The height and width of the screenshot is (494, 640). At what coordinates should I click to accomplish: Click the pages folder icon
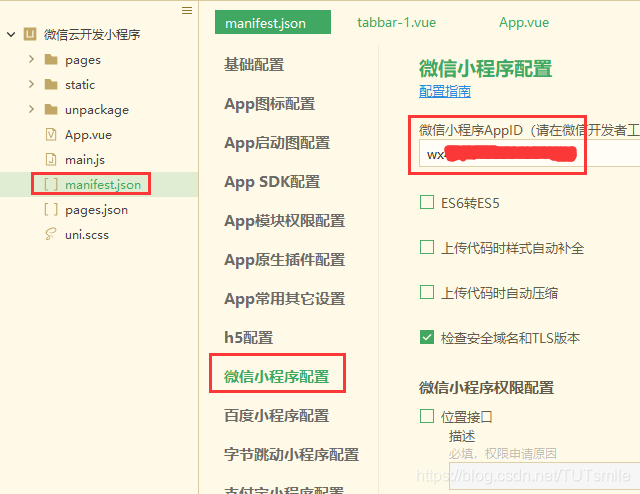[51, 60]
